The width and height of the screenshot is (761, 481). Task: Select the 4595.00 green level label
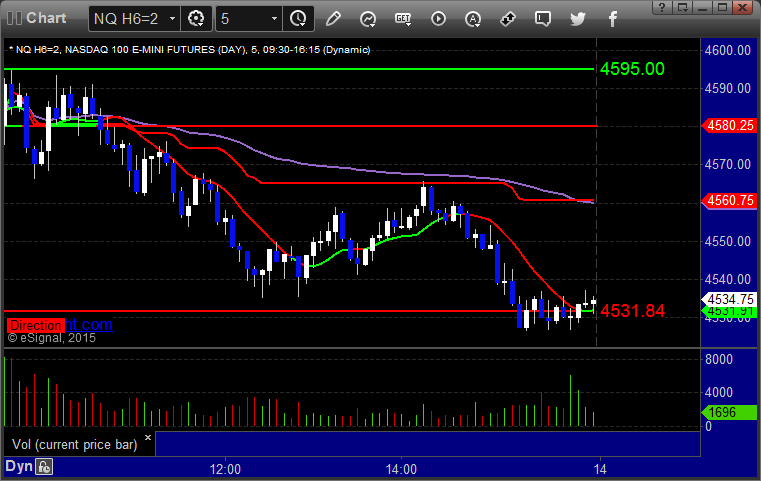pos(632,69)
